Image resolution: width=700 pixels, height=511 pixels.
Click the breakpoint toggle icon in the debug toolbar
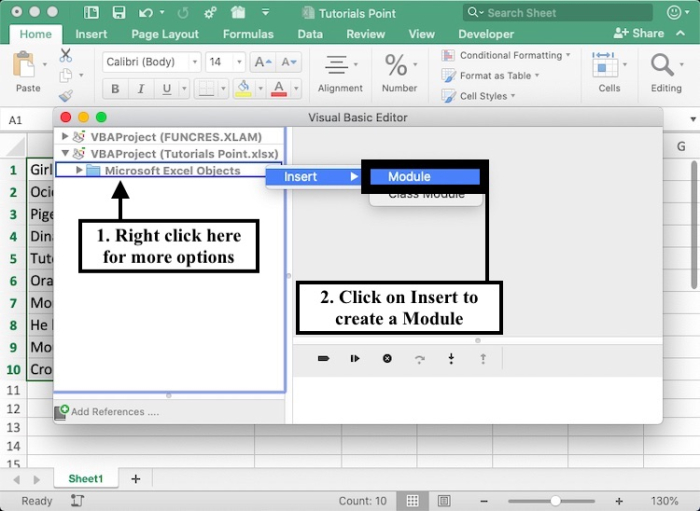[x=324, y=358]
